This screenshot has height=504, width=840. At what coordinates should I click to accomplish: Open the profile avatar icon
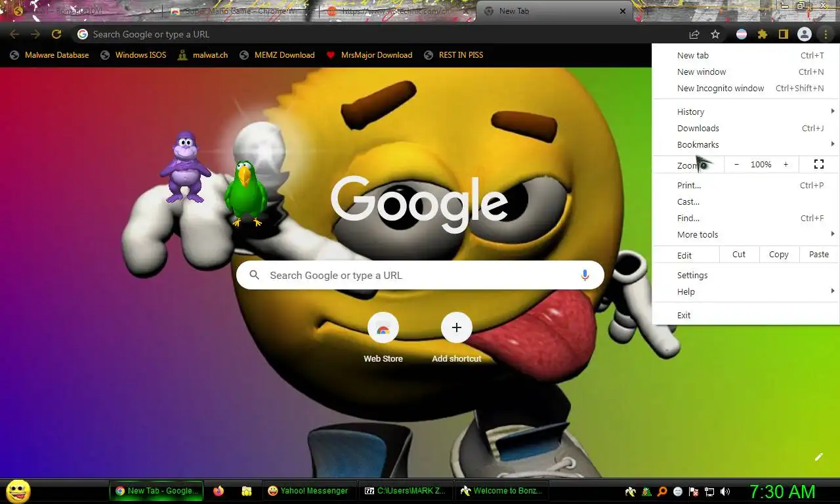coord(804,34)
